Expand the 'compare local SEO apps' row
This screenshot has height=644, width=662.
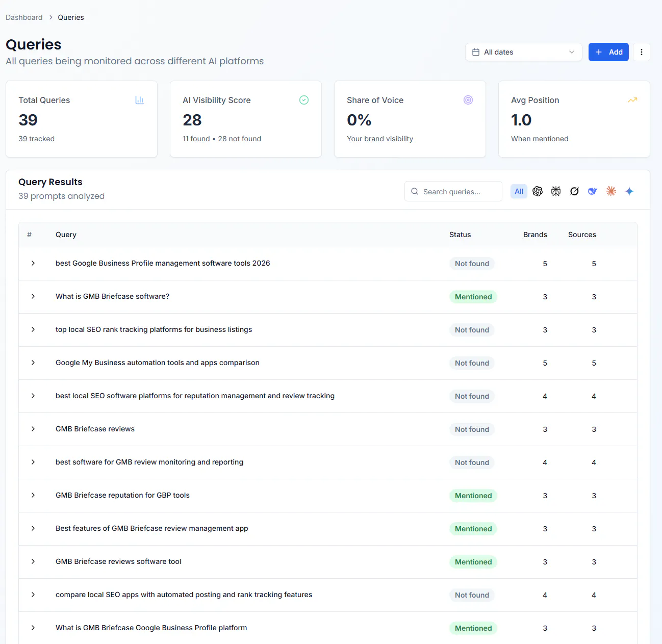coord(33,595)
